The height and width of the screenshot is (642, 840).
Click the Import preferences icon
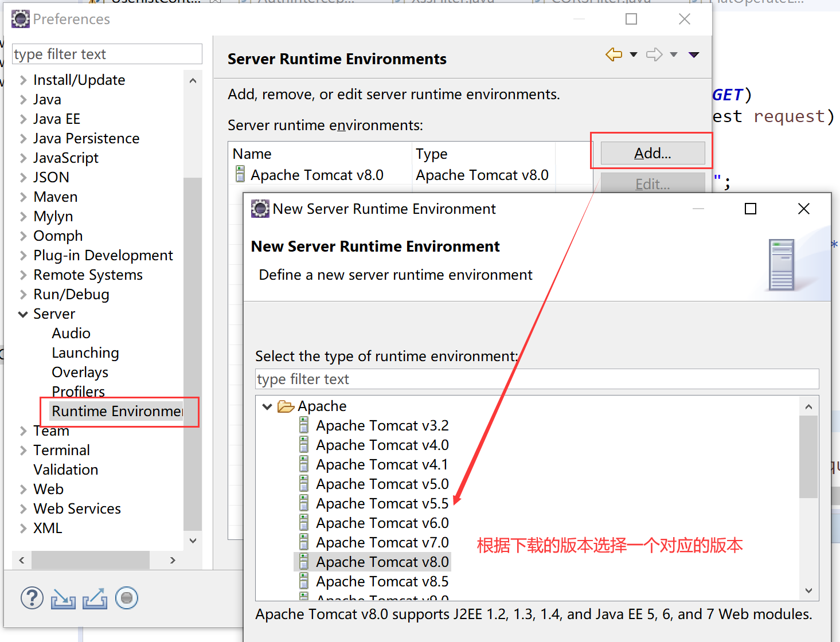tap(63, 599)
